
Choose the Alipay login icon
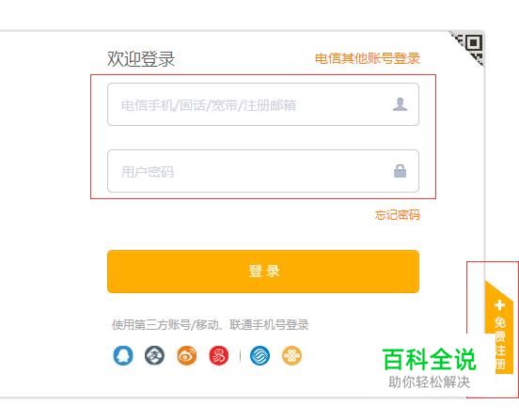(154, 355)
